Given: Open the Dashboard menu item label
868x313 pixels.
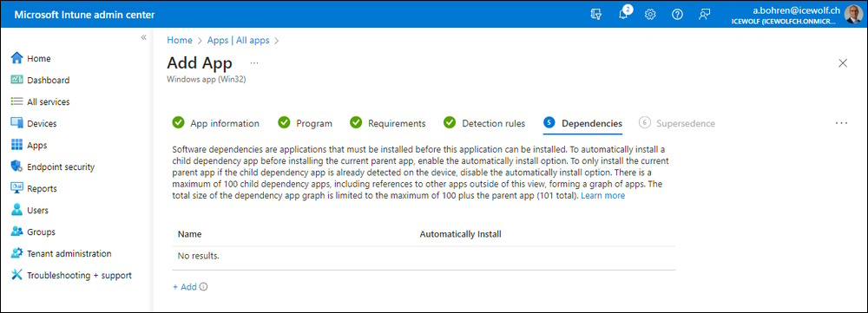Looking at the screenshot, I should tap(48, 80).
